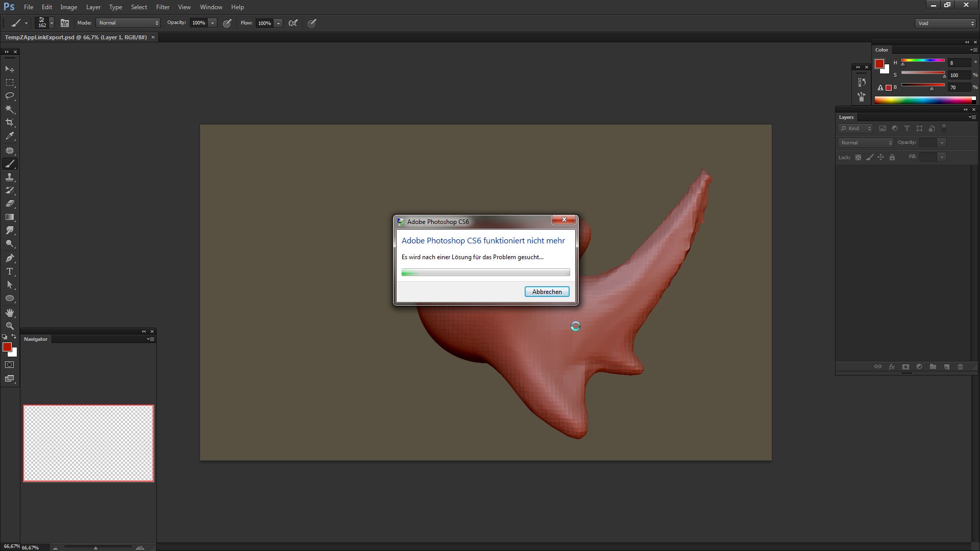980x551 pixels.
Task: Toggle Quick Mask mode icon
Action: 10,365
